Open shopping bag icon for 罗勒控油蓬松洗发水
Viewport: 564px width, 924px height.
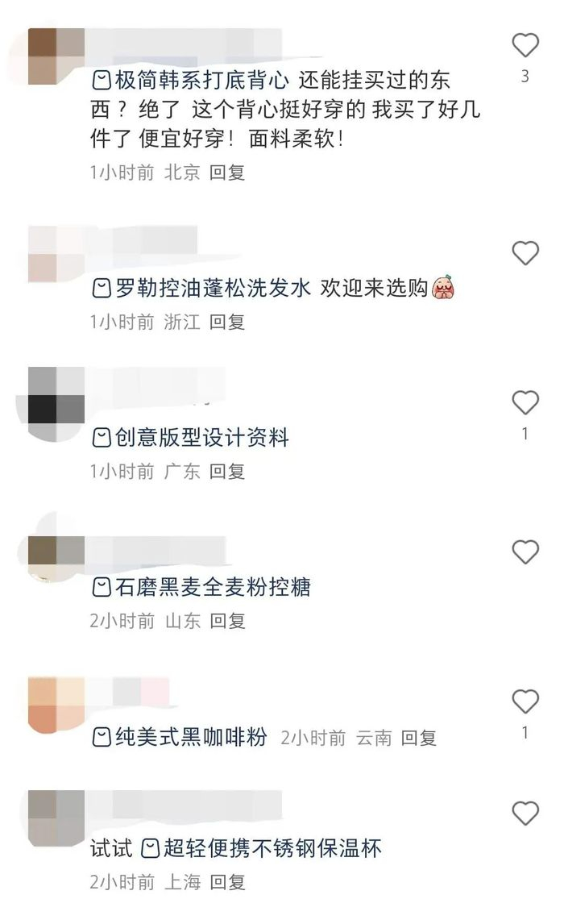[102, 288]
